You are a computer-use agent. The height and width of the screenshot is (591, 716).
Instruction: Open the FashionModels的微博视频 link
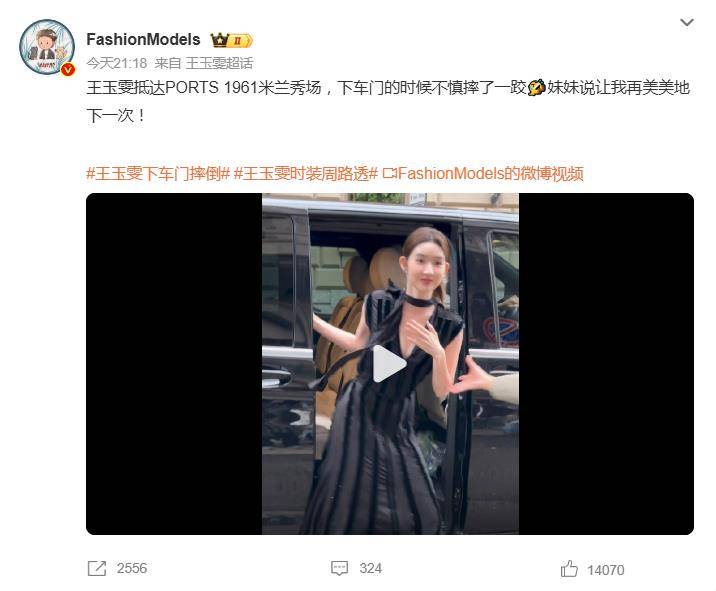(491, 174)
